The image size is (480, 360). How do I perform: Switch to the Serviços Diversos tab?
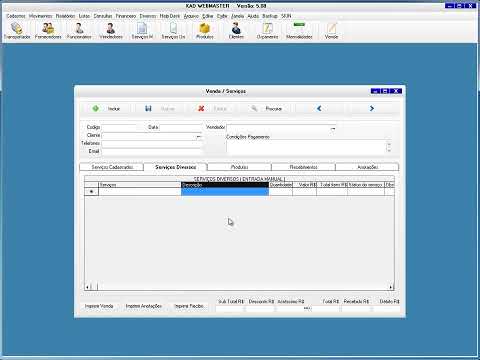pos(176,167)
